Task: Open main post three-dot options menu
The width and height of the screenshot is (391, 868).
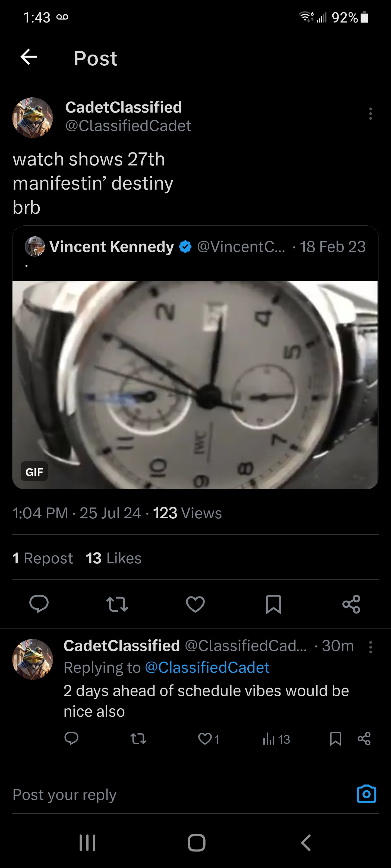Action: pos(370,114)
